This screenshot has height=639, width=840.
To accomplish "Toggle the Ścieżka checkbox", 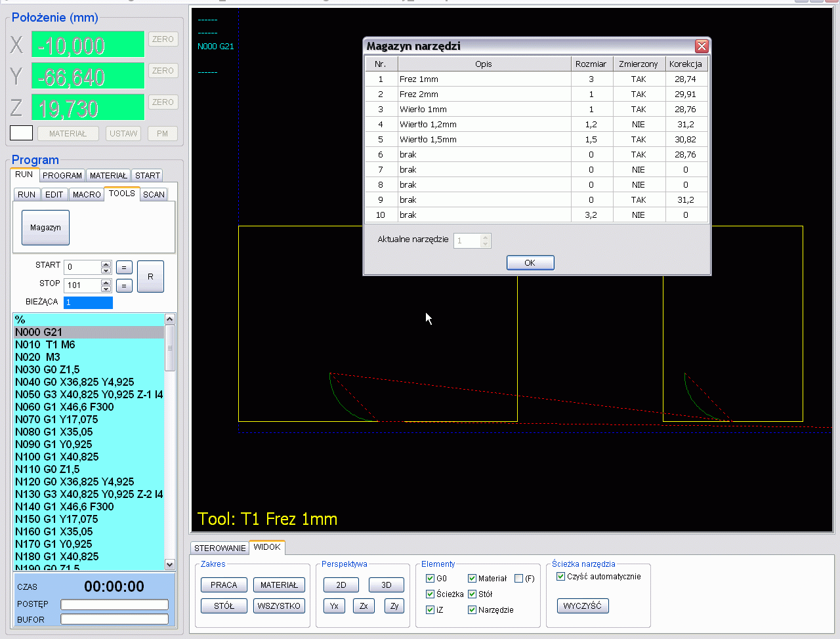I will (x=430, y=594).
